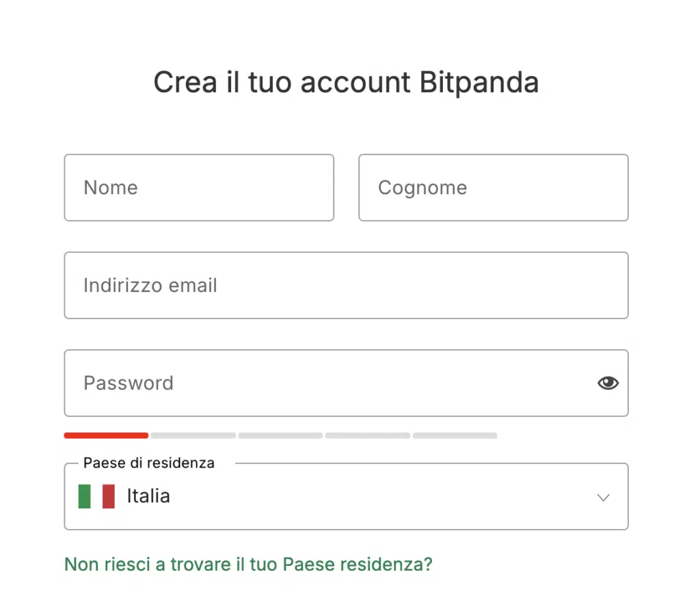Click into the Indirizzo email field
700x596 pixels.
tap(346, 285)
